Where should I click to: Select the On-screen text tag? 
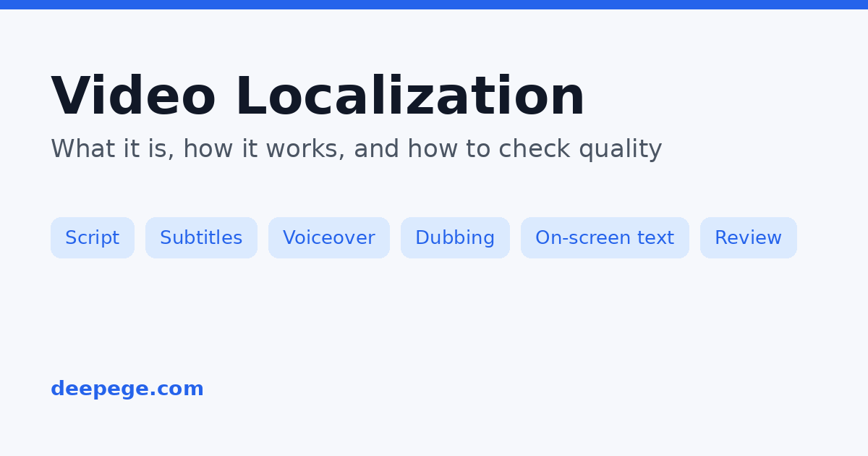605,237
